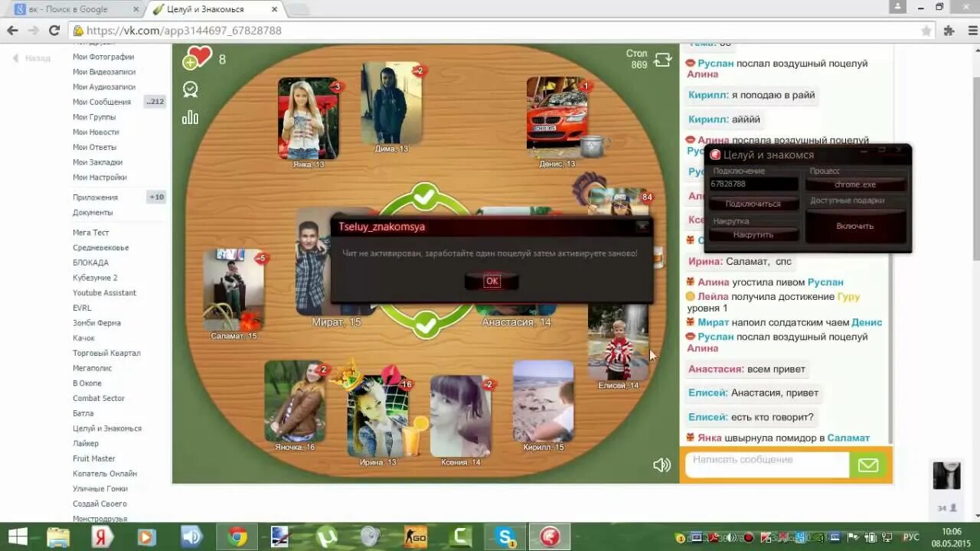Image resolution: width=980 pixels, height=551 pixels.
Task: Open Мои Видеозаписи in sidebar
Action: click(x=104, y=72)
